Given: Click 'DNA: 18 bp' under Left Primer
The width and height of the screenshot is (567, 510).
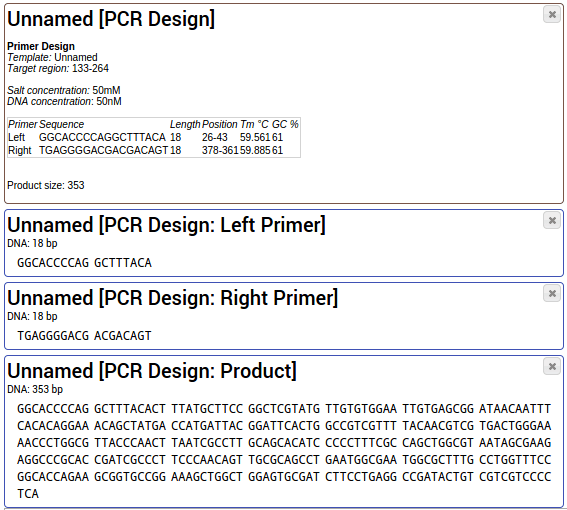Looking at the screenshot, I should click(x=32, y=243).
